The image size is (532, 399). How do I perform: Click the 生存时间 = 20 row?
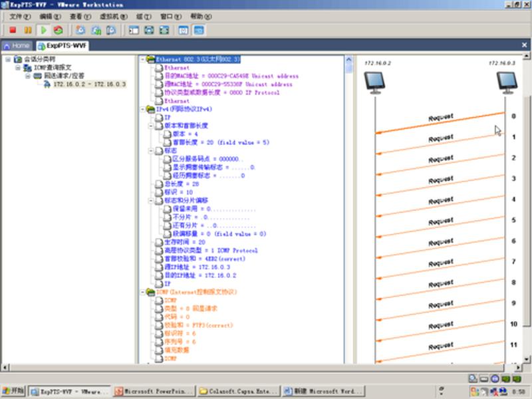click(185, 242)
